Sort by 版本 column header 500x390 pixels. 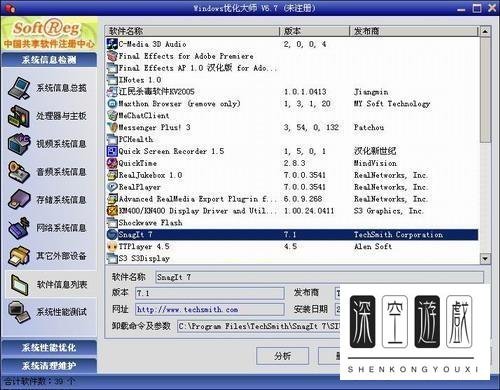(314, 31)
